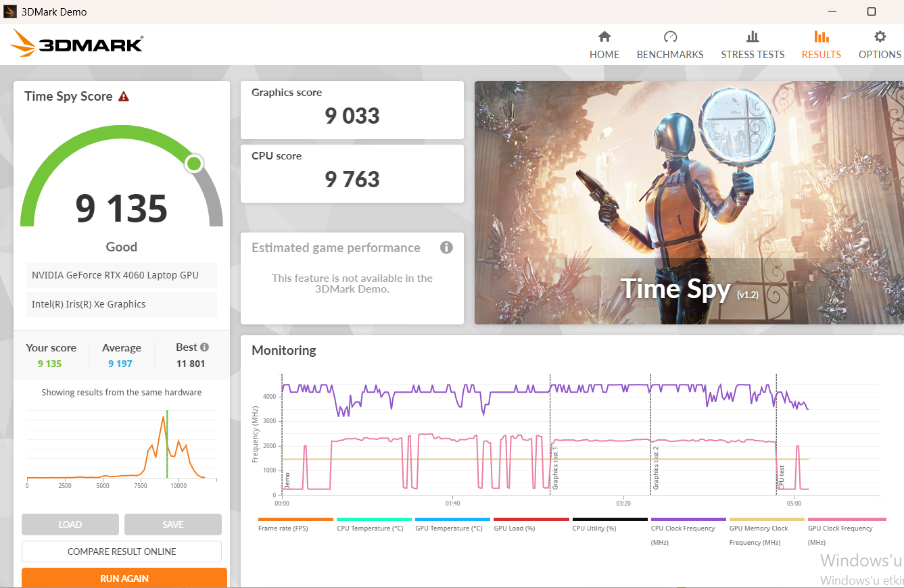The height and width of the screenshot is (588, 904).
Task: Click the Intel(R) Iris(R) Xe Graphics row
Action: tap(122, 304)
